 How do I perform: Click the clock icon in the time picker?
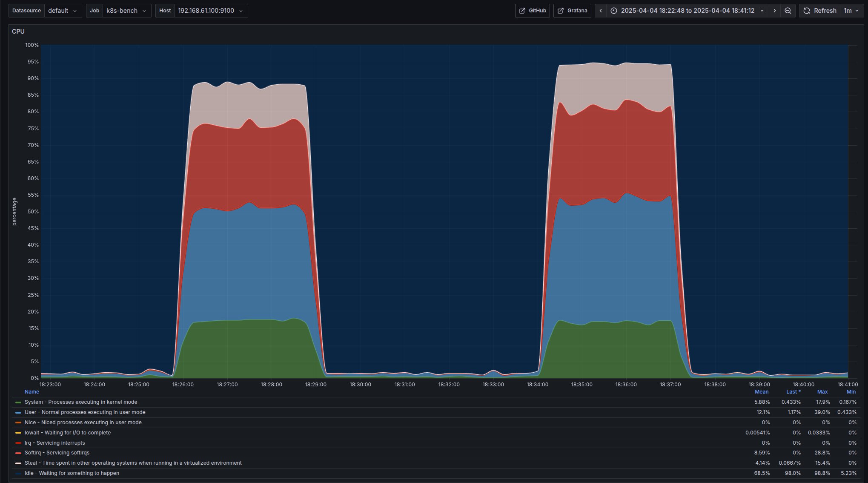pyautogui.click(x=613, y=11)
